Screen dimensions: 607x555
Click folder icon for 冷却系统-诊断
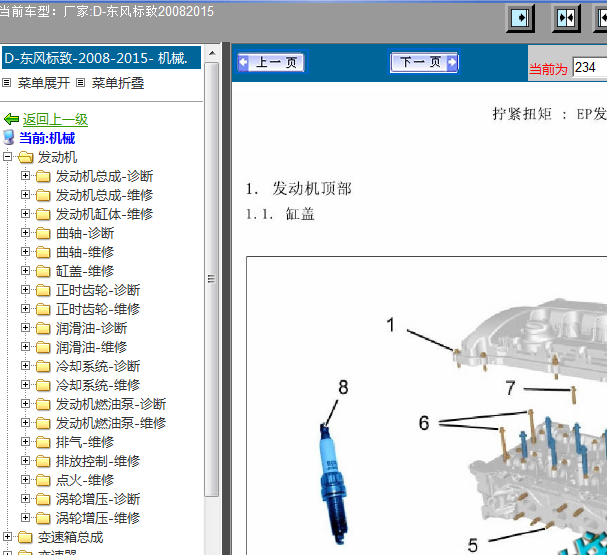[x=43, y=367]
